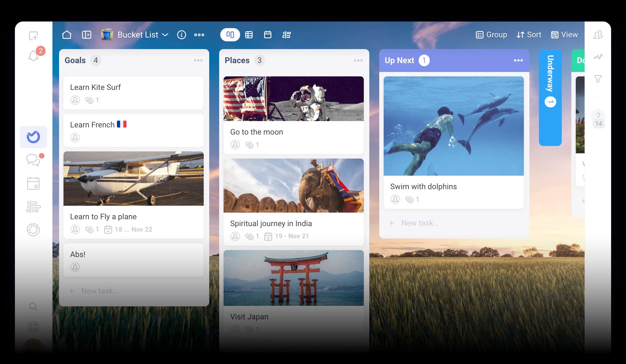Screen dimensions: 626x364
Task: Expand the Bucket List project dropdown
Action: (165, 35)
